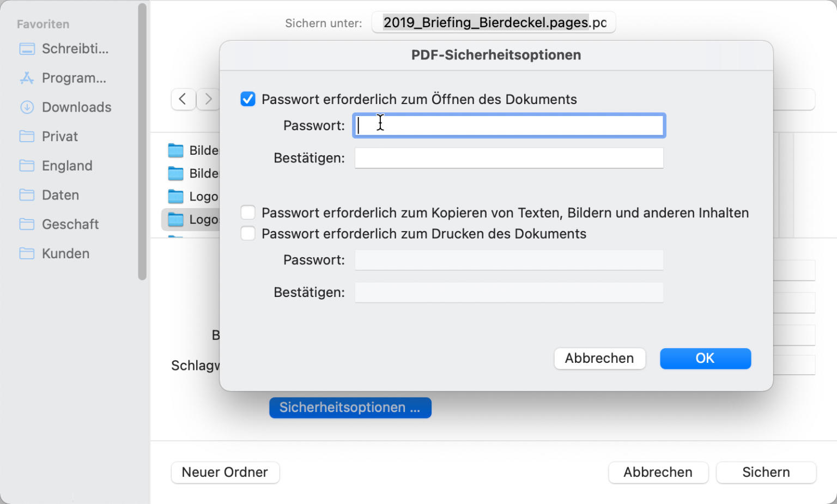Go back with the left chevron button
837x504 pixels.
click(183, 99)
